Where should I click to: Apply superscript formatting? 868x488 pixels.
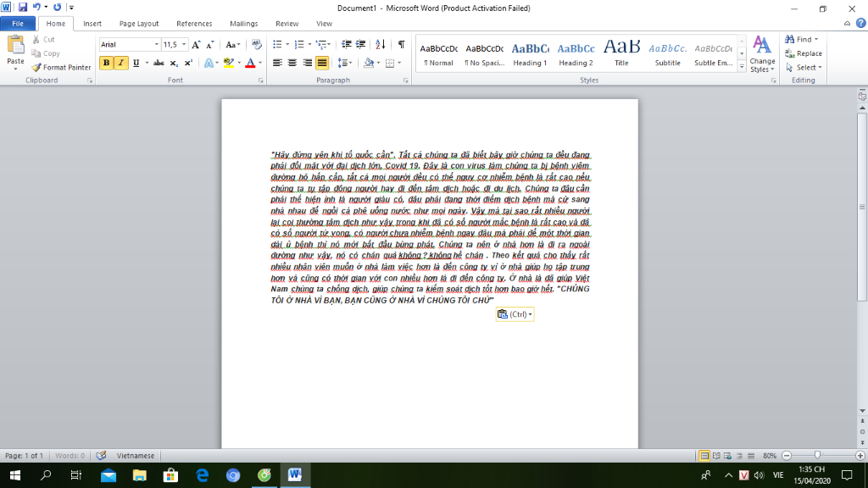pos(188,63)
